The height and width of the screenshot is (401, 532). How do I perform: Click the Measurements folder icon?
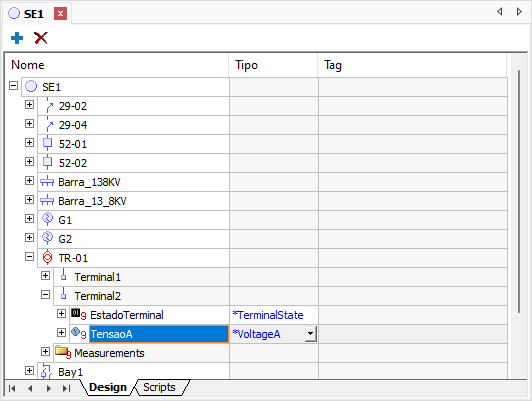pyautogui.click(x=63, y=352)
